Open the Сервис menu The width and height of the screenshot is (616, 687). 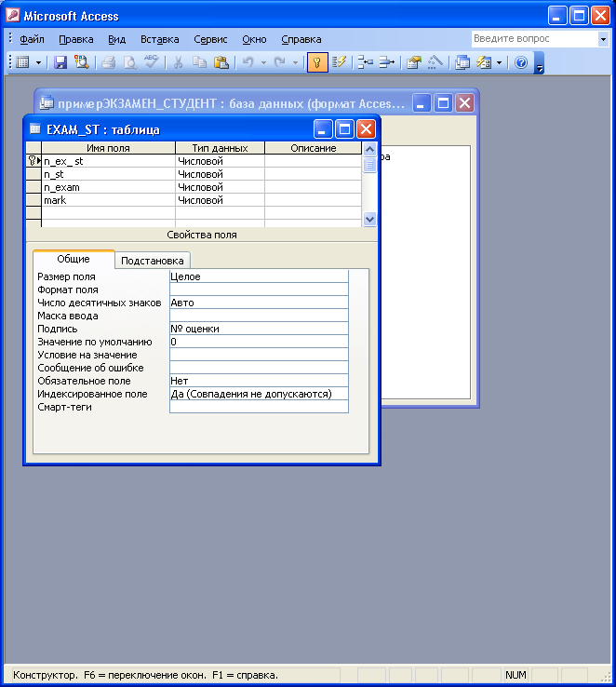(x=210, y=39)
